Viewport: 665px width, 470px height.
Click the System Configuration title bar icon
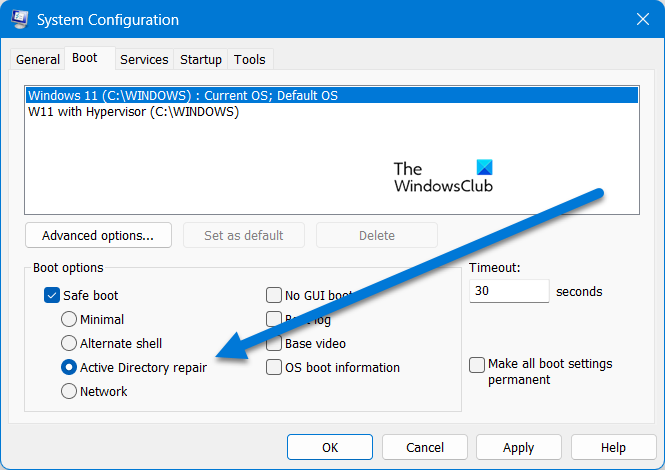pyautogui.click(x=20, y=19)
